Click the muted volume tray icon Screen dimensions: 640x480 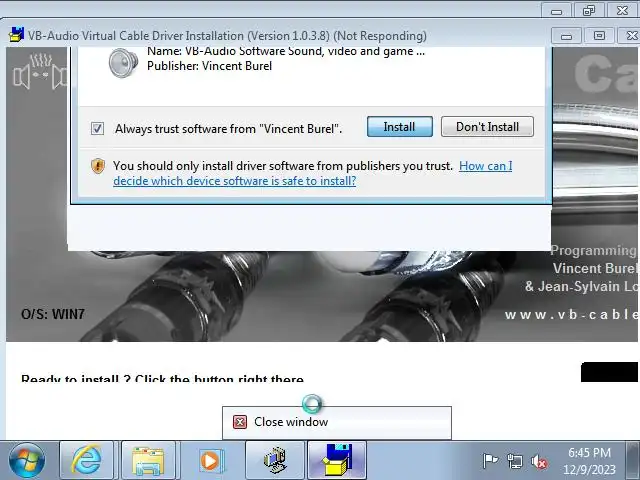[x=539, y=462]
